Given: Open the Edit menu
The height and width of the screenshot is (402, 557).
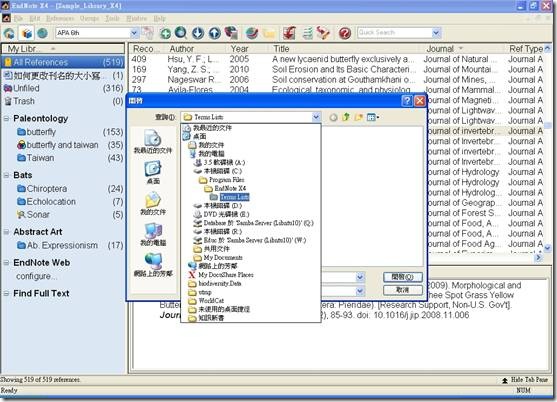Looking at the screenshot, I should coord(34,18).
